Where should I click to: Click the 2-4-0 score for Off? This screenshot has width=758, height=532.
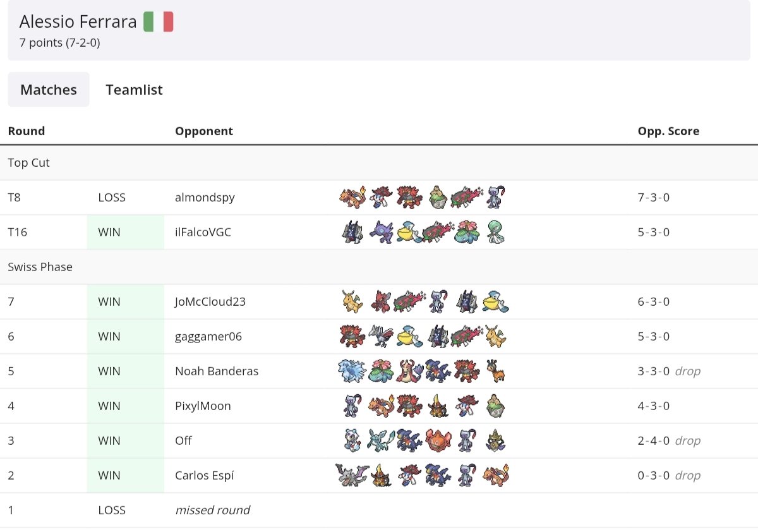tap(654, 441)
